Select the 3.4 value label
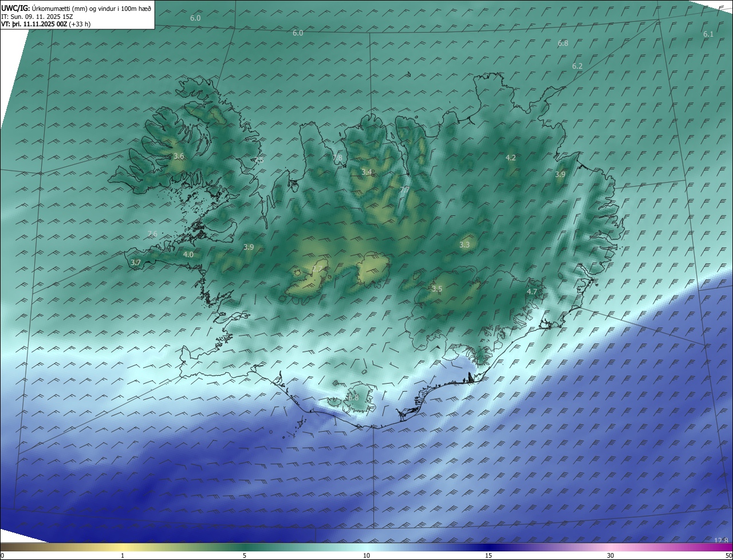This screenshot has width=733, height=560. pyautogui.click(x=366, y=172)
